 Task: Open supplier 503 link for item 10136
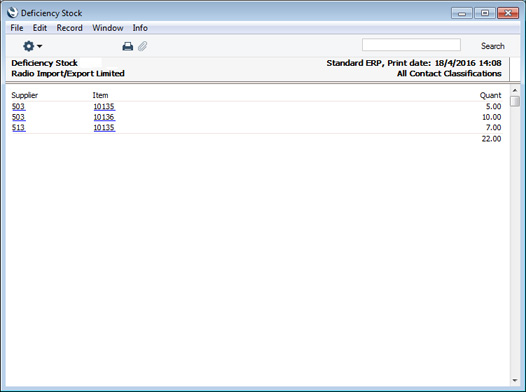[x=18, y=117]
